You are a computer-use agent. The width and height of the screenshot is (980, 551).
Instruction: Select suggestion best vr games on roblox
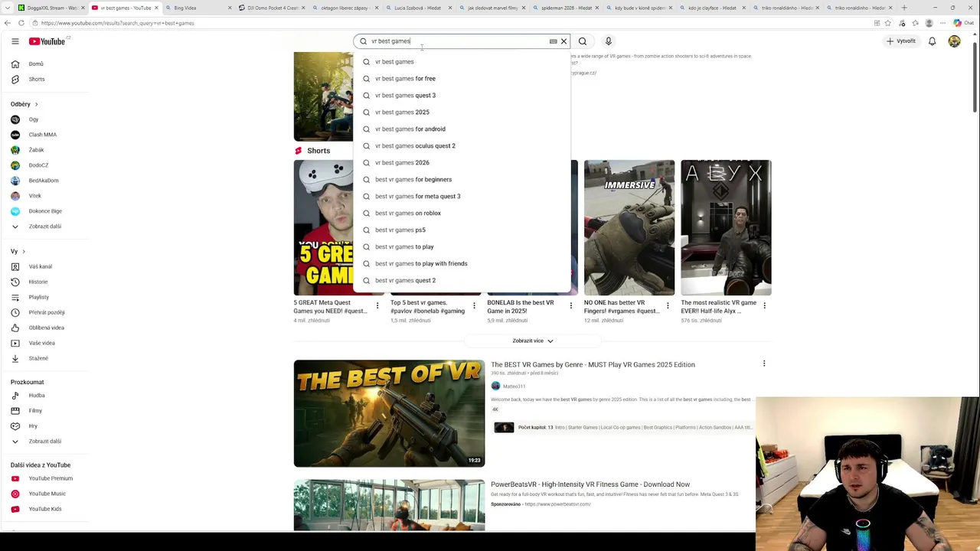coord(462,213)
